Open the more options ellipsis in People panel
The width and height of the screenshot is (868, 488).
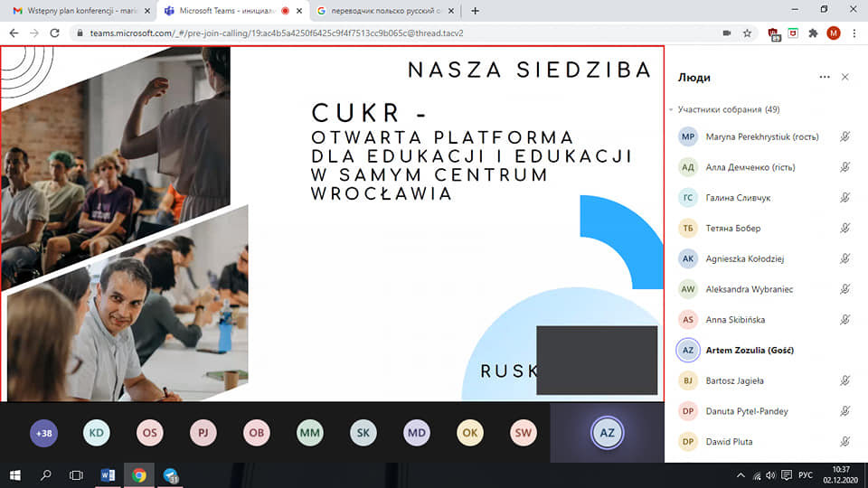point(825,77)
